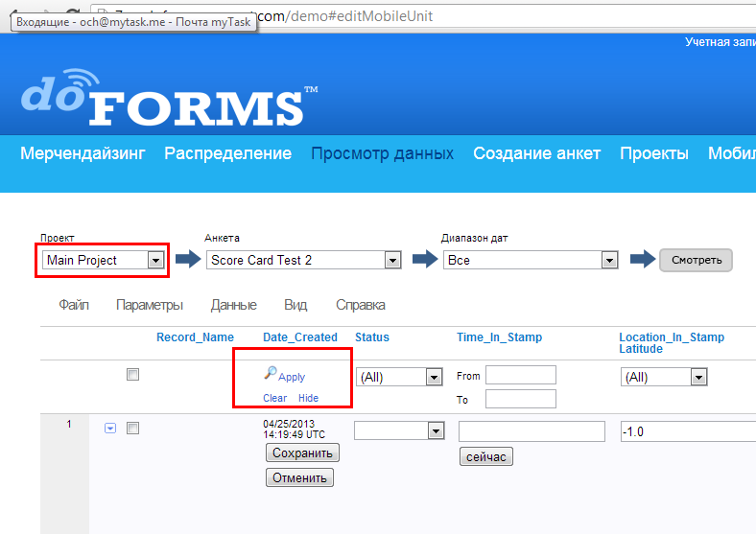Open the row 1 actions arrow icon

(110, 429)
